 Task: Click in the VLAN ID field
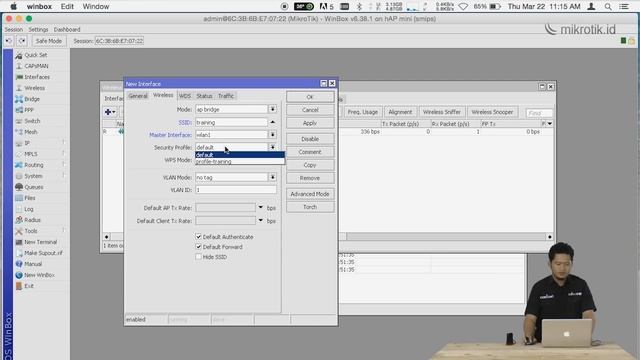click(236, 190)
